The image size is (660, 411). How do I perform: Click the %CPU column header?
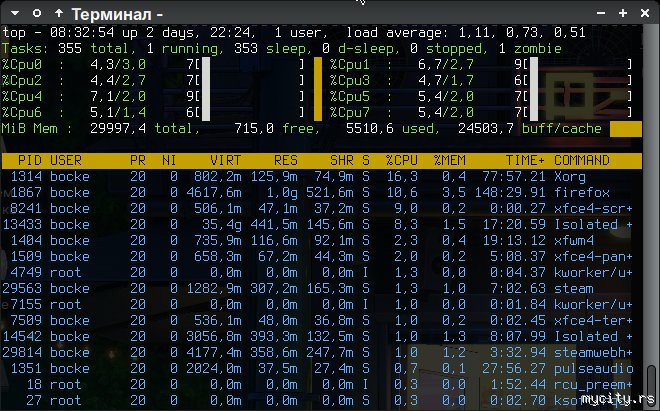coord(402,160)
